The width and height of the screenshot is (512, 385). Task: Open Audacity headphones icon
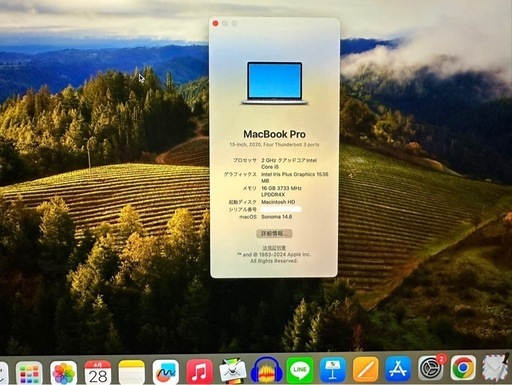point(266,370)
